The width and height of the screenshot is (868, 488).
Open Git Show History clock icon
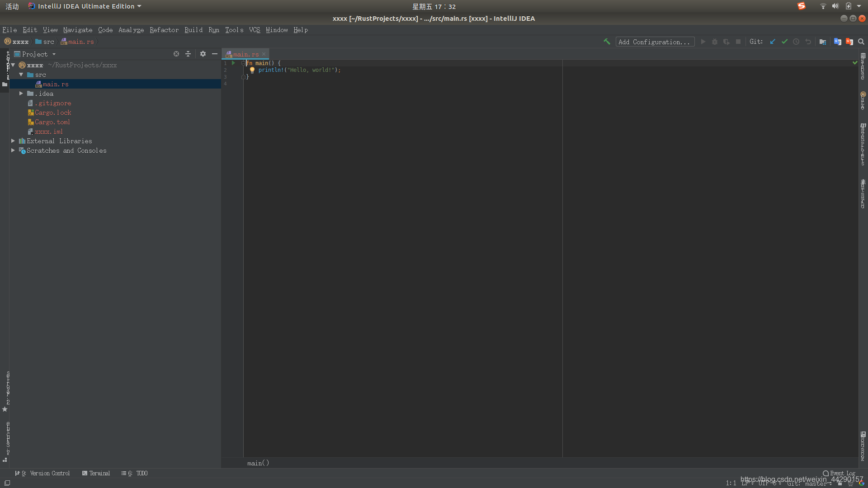pos(796,42)
